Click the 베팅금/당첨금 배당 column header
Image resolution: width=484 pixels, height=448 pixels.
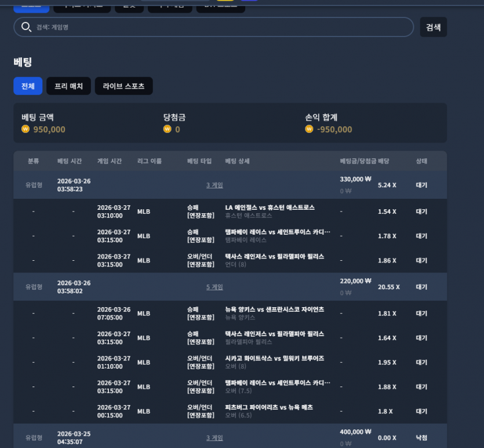[365, 161]
